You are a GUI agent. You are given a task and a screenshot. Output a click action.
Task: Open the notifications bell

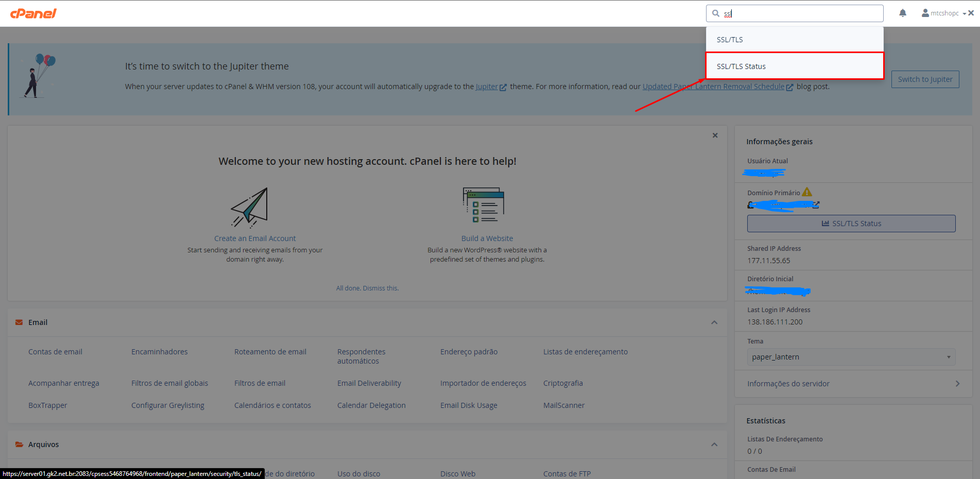(x=903, y=13)
